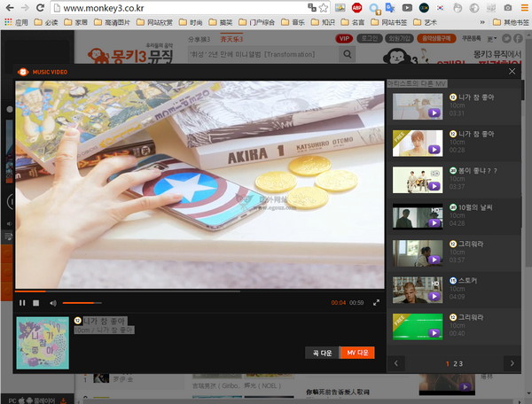Mute the player with the speaker icon
The height and width of the screenshot is (404, 532).
tap(53, 303)
